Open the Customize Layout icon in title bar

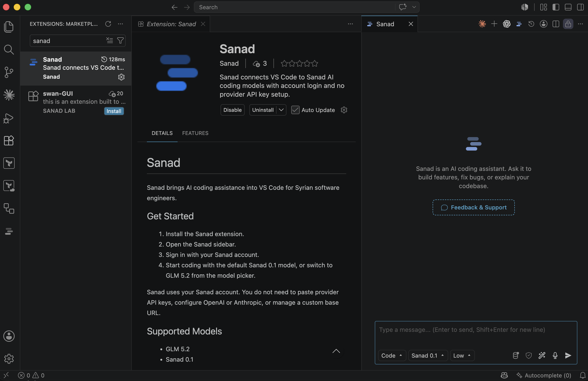543,7
